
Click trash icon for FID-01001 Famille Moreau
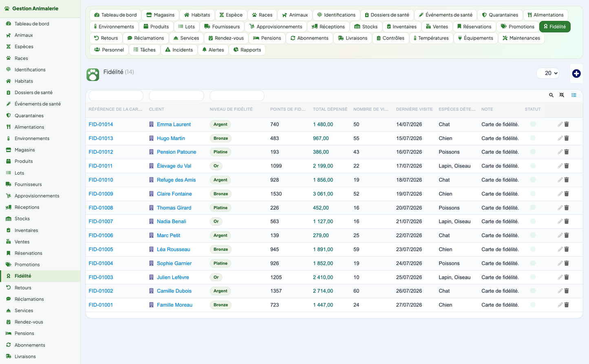coord(567,305)
